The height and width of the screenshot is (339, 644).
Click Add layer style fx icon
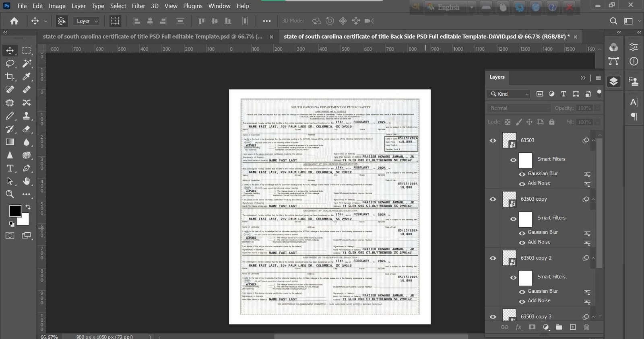click(518, 327)
